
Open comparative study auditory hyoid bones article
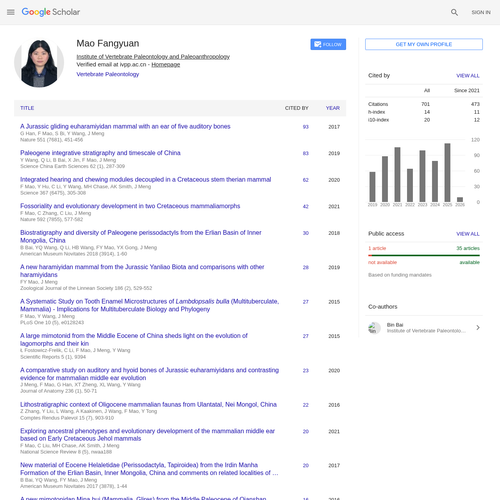pyautogui.click(x=149, y=374)
